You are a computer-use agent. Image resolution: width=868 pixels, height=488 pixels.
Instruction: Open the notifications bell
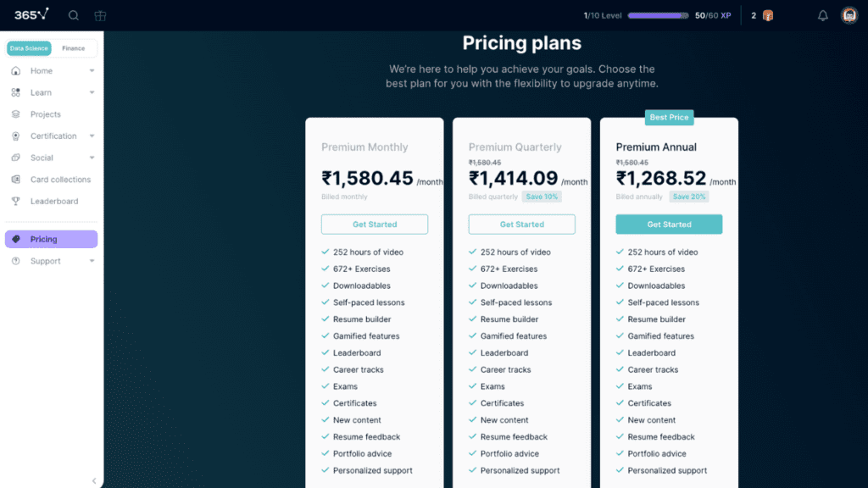[822, 15]
